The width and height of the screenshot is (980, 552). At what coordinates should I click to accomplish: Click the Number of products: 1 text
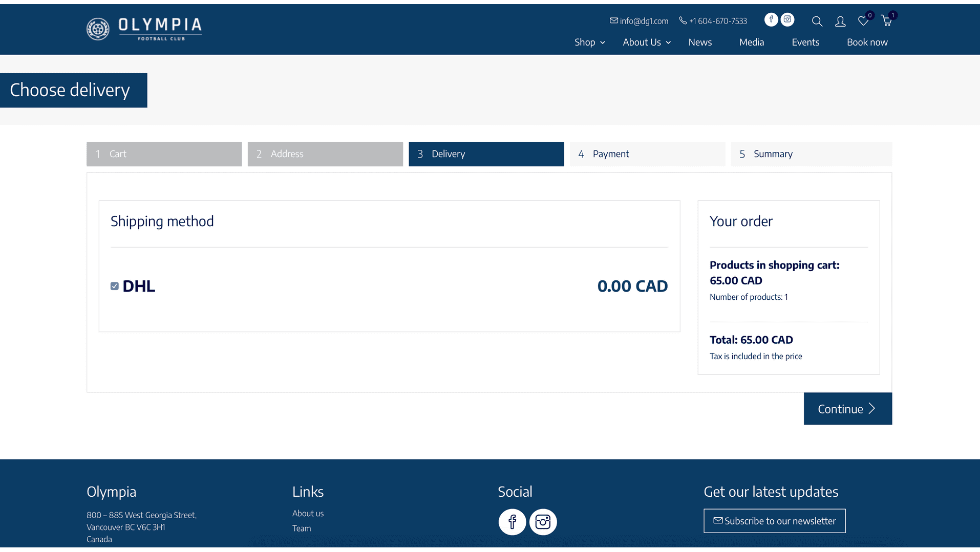(749, 297)
